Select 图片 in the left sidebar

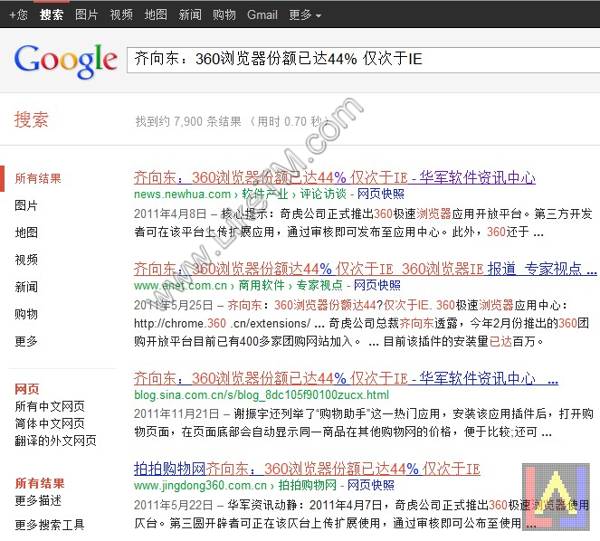coord(26,205)
